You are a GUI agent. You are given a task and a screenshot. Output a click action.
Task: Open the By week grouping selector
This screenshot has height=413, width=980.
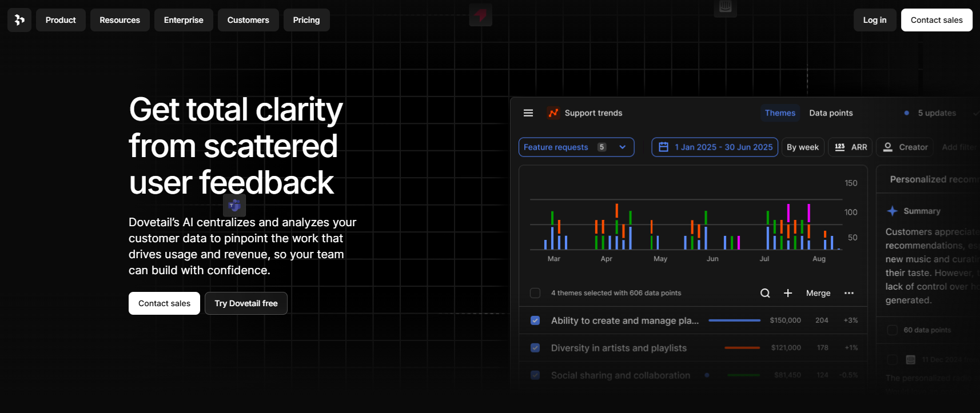coord(803,147)
